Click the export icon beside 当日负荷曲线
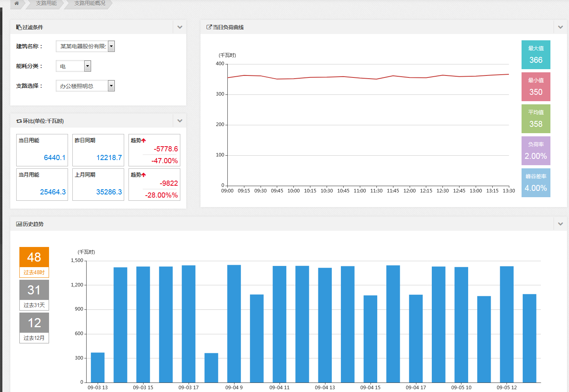Viewport: 569px width, 392px height. pos(209,27)
